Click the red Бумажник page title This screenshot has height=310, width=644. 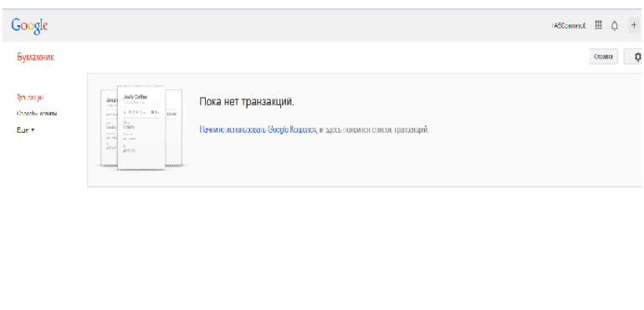point(35,57)
